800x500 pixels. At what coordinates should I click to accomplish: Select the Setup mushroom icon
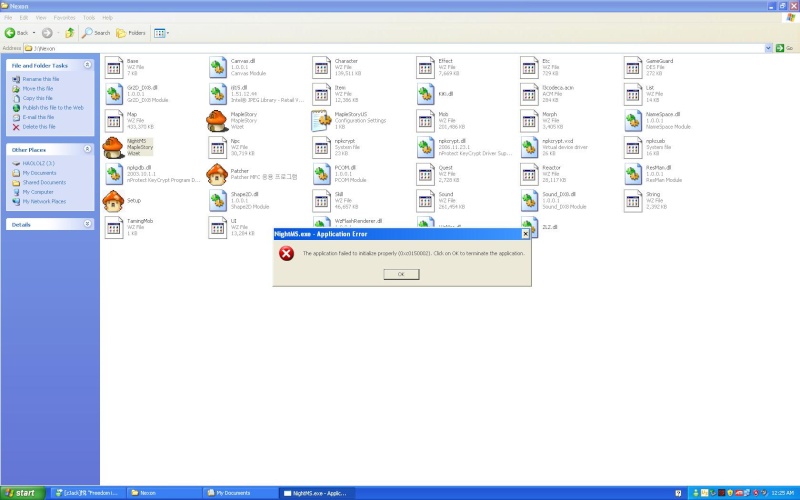click(113, 201)
